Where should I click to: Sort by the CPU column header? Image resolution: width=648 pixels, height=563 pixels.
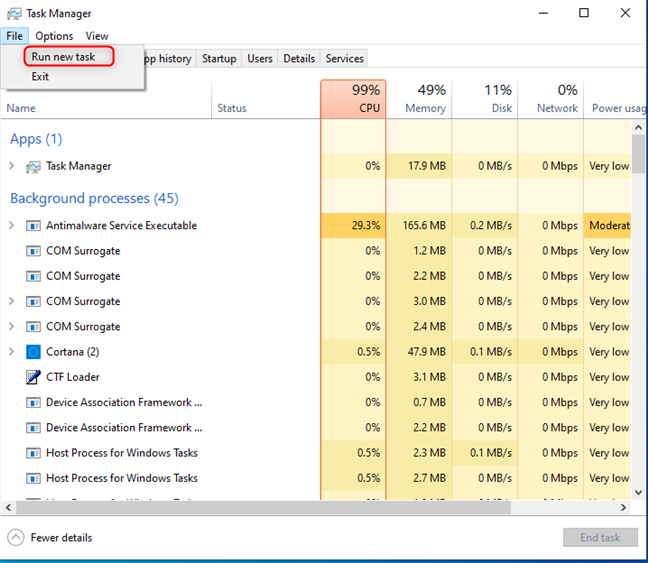click(x=353, y=99)
